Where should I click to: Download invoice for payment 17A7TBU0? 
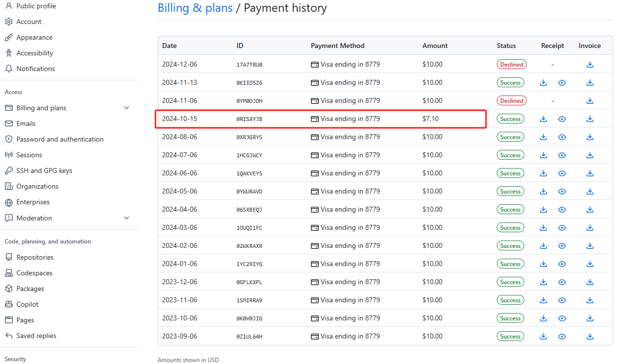point(590,65)
